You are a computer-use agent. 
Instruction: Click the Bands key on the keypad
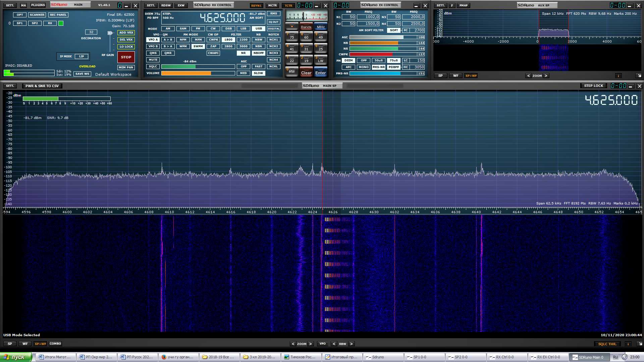click(306, 27)
